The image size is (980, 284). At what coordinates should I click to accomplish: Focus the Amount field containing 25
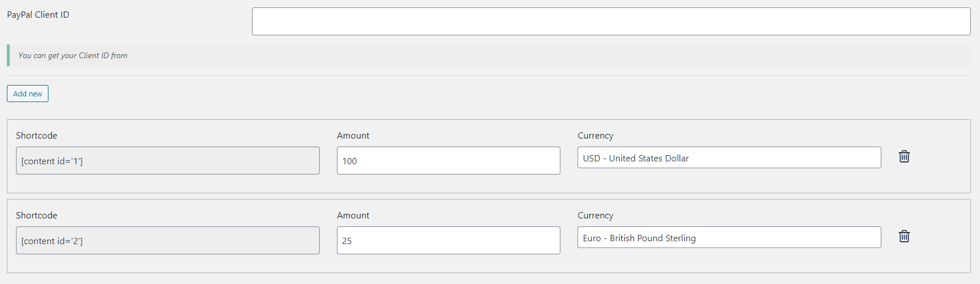pyautogui.click(x=449, y=240)
